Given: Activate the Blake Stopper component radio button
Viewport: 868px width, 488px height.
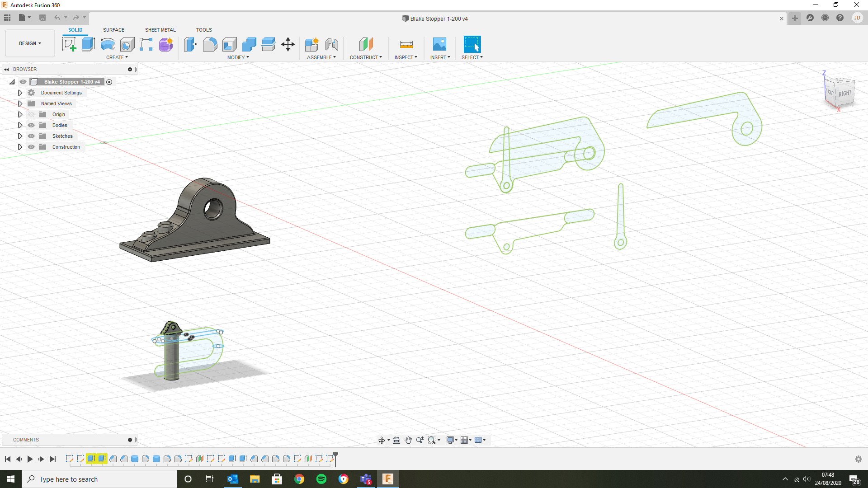Looking at the screenshot, I should pos(109,82).
